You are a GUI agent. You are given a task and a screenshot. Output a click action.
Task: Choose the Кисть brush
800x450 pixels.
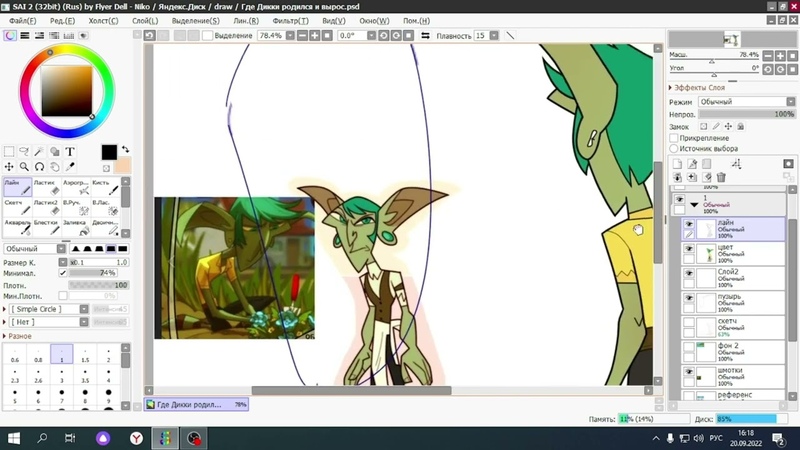(x=105, y=187)
